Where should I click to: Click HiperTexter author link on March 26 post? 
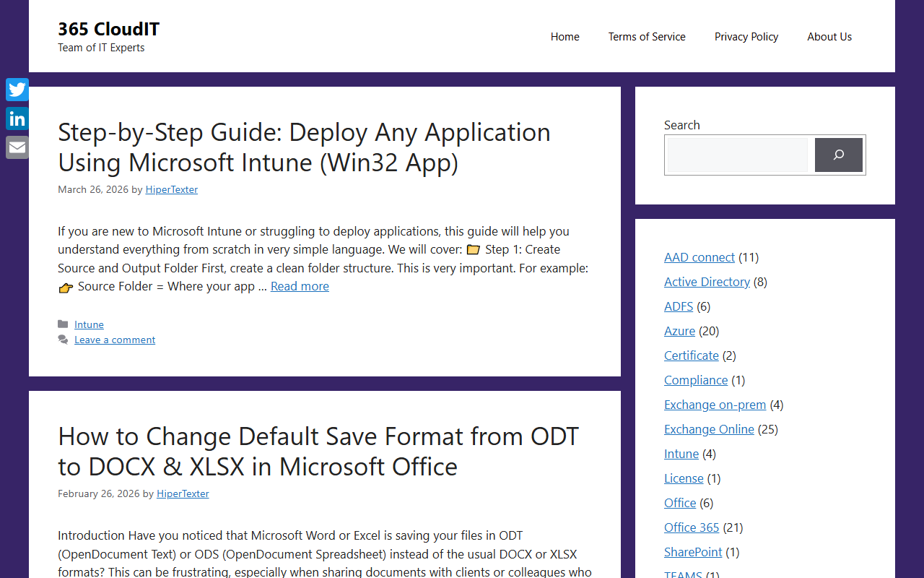click(172, 189)
